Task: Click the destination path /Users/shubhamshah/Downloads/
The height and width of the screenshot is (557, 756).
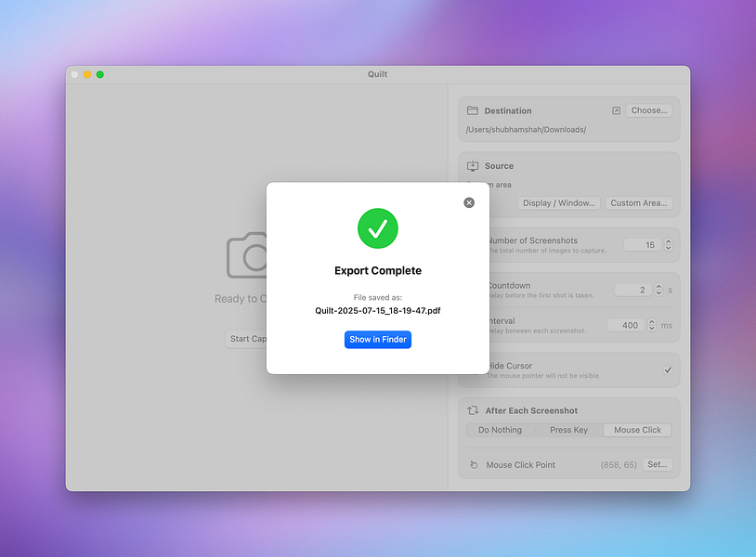Action: coord(526,130)
